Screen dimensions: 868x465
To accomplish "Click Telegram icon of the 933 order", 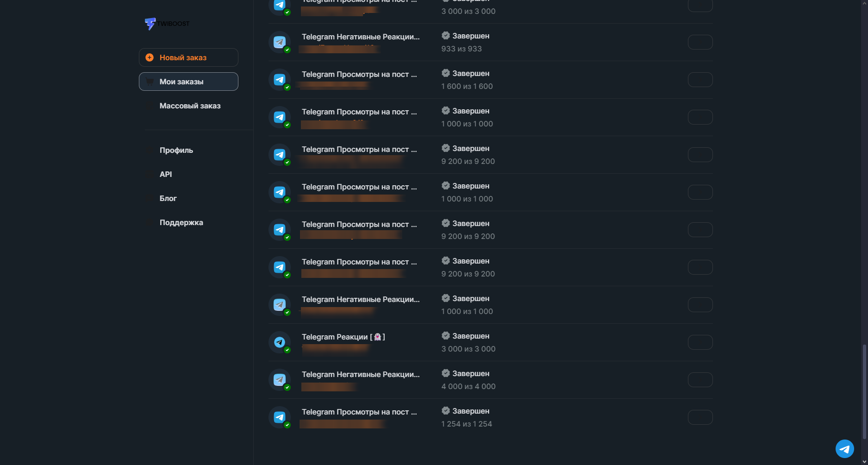I will tap(280, 42).
